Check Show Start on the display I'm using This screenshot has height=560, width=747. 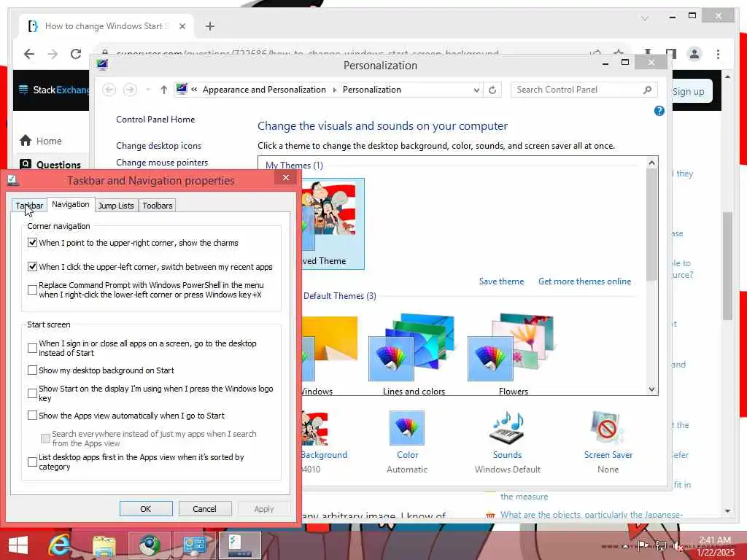32,393
